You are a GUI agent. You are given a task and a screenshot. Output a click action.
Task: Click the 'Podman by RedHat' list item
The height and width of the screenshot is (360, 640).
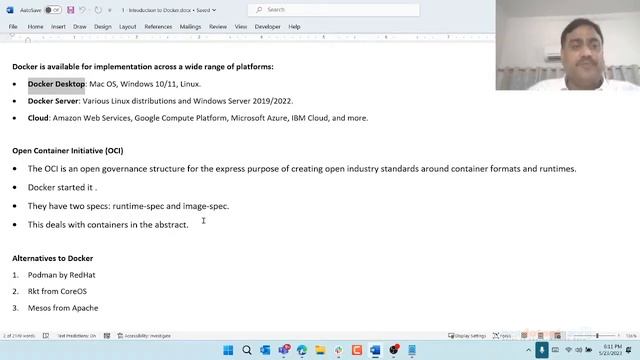[x=62, y=275]
